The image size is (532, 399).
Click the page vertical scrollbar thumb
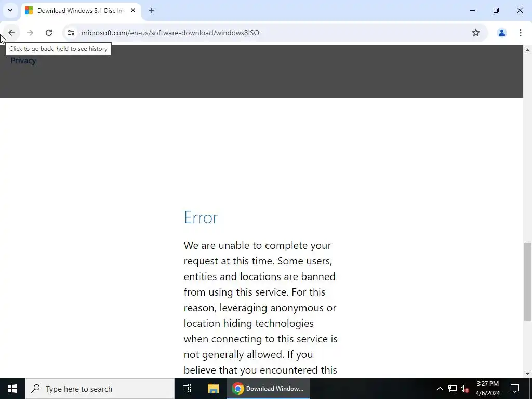(527, 282)
